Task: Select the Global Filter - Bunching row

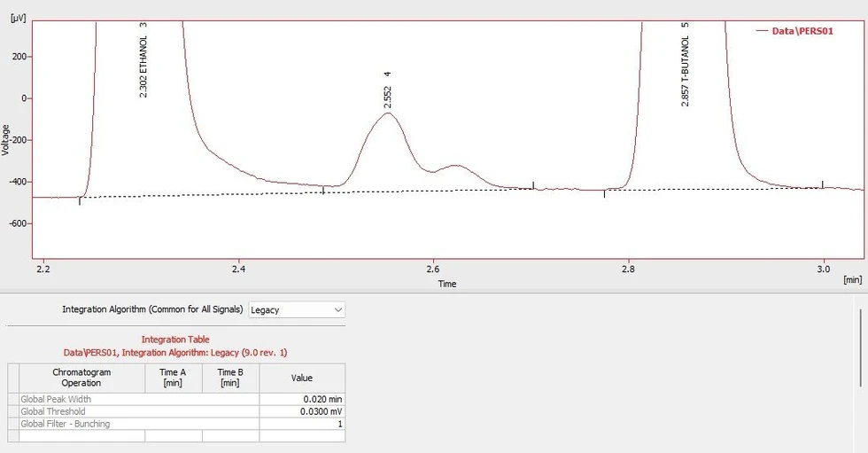Action: point(81,424)
